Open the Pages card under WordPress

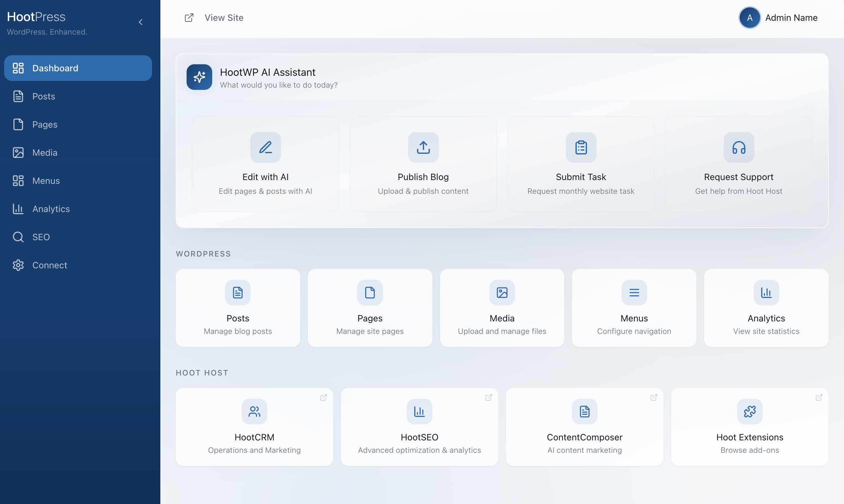tap(370, 308)
